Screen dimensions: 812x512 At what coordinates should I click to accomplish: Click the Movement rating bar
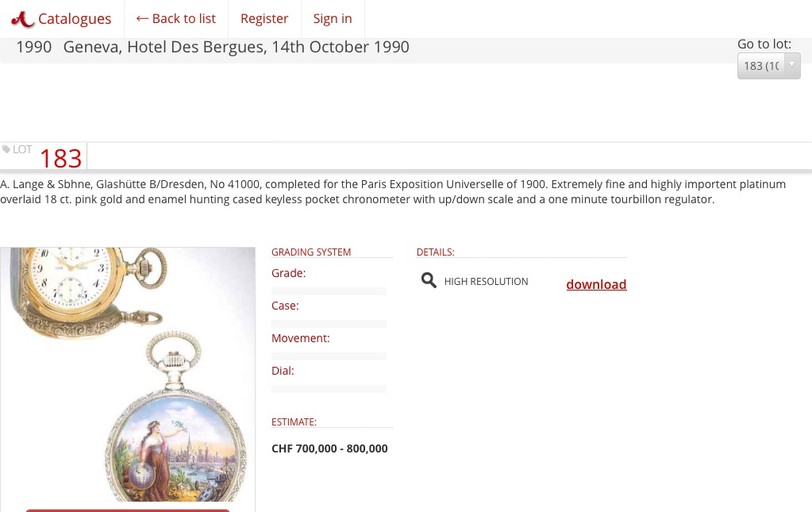point(329,356)
